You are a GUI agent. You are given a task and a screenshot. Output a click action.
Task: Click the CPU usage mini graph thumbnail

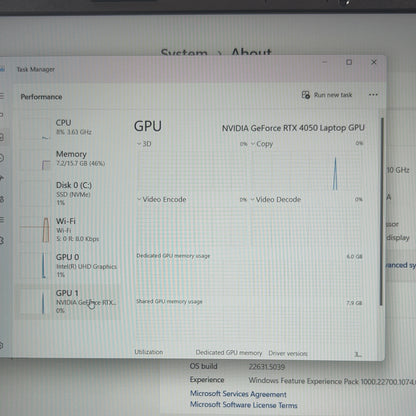click(x=35, y=127)
